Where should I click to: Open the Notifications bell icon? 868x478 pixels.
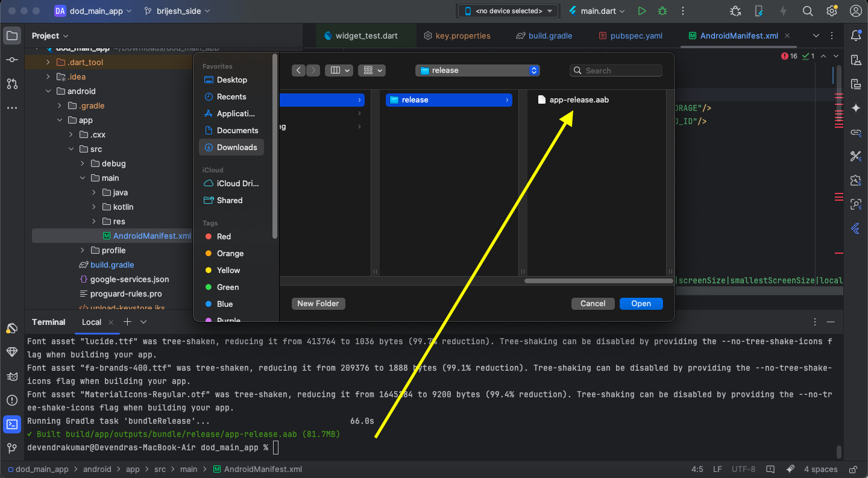[x=855, y=36]
